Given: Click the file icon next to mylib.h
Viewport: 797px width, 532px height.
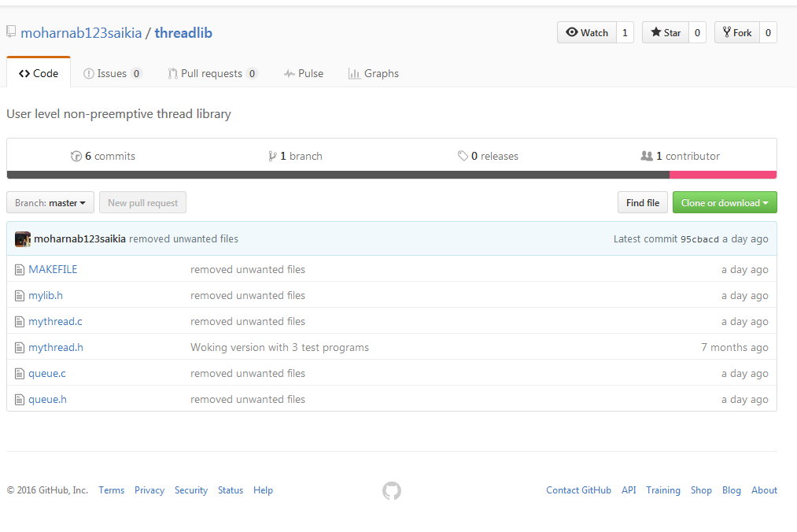Looking at the screenshot, I should 20,295.
